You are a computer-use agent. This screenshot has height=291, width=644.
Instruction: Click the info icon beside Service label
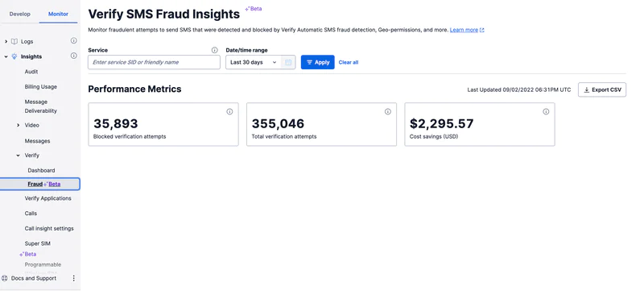[x=214, y=50]
